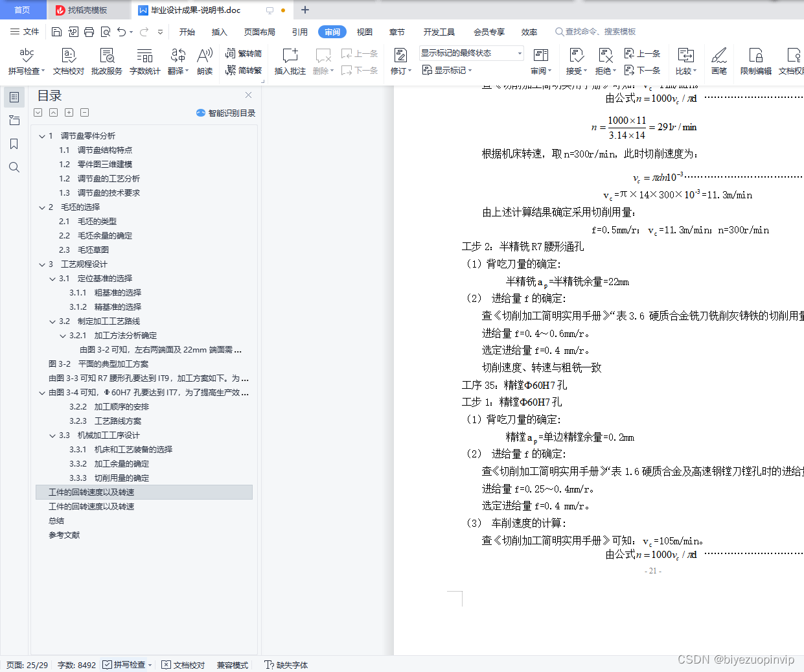Open search panel in left sidebar
The image size is (804, 672).
[14, 167]
